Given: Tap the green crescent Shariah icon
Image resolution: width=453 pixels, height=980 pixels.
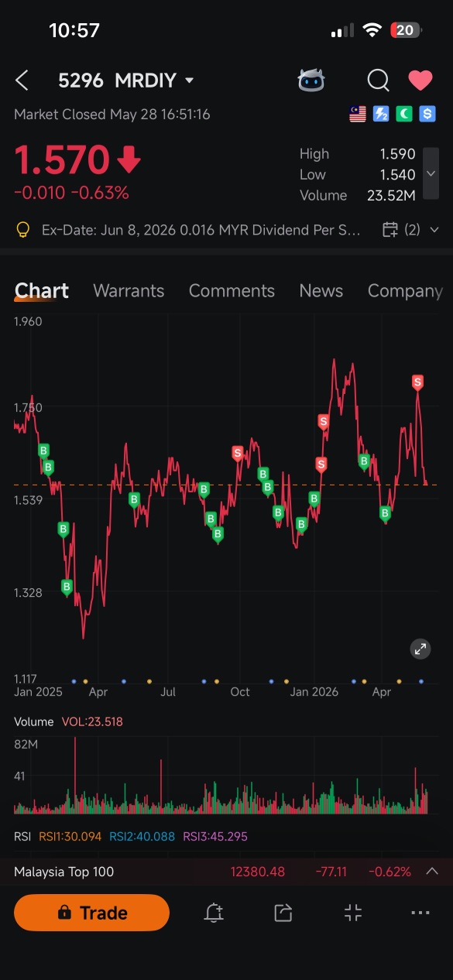Looking at the screenshot, I should click(404, 115).
